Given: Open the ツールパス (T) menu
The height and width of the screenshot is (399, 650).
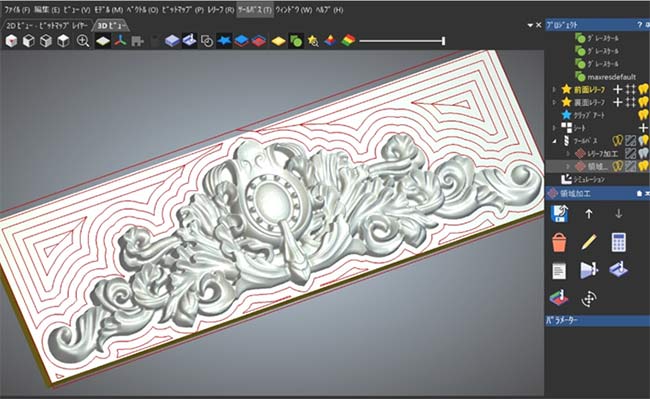Looking at the screenshot, I should click(255, 10).
